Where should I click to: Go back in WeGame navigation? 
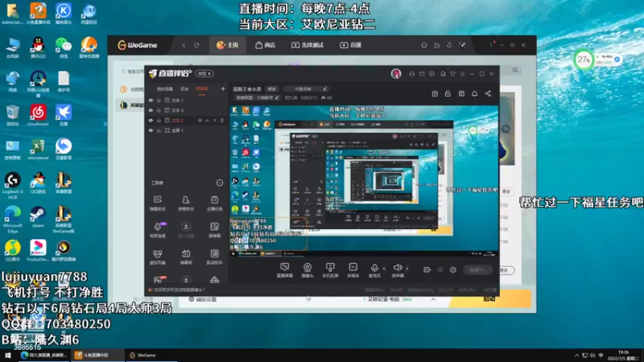tap(184, 45)
